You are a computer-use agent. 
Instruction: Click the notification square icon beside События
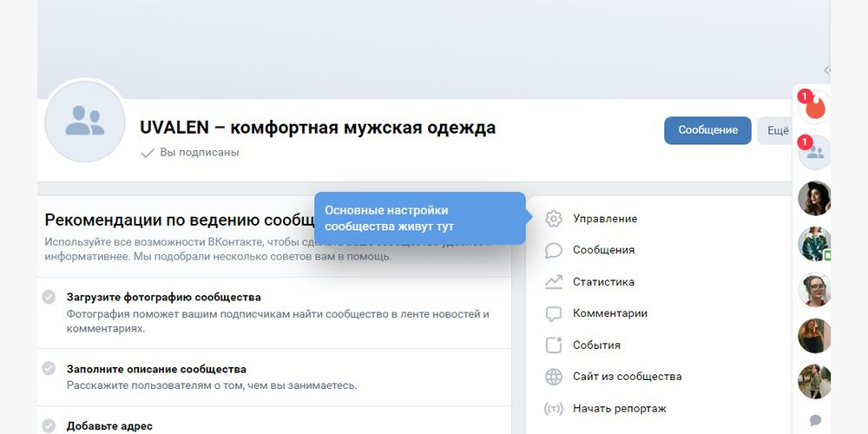point(554,345)
